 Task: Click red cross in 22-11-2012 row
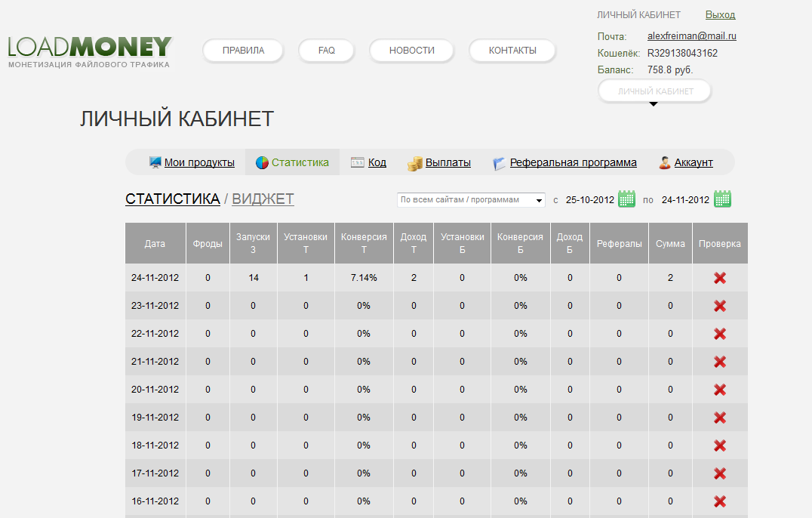click(720, 334)
